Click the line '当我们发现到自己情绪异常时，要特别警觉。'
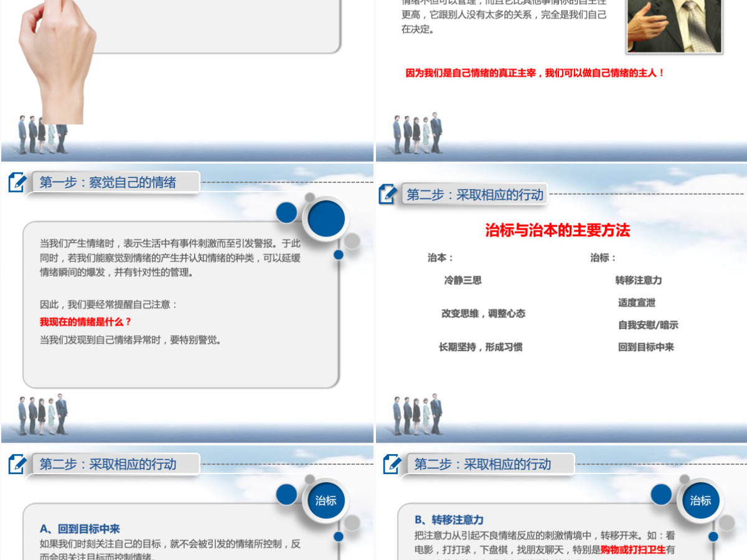Viewport: 747px width, 560px height. point(131,340)
